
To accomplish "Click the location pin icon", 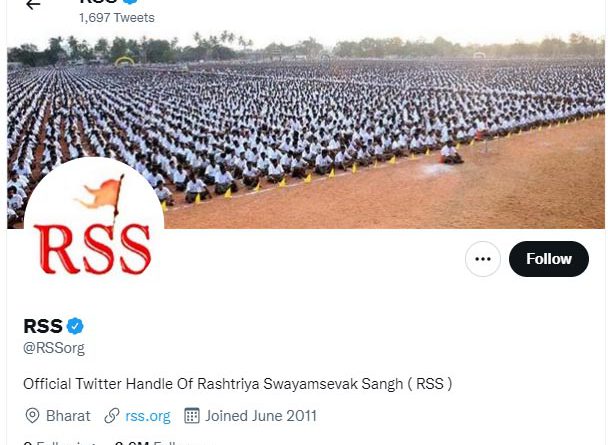I will click(32, 416).
